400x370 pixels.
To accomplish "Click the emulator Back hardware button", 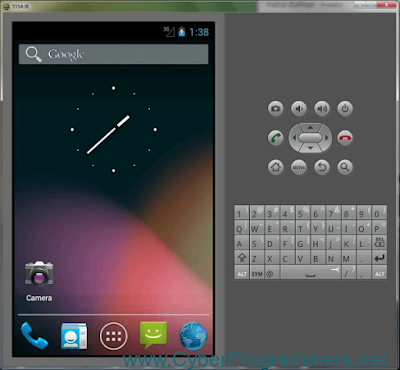I will [x=322, y=167].
